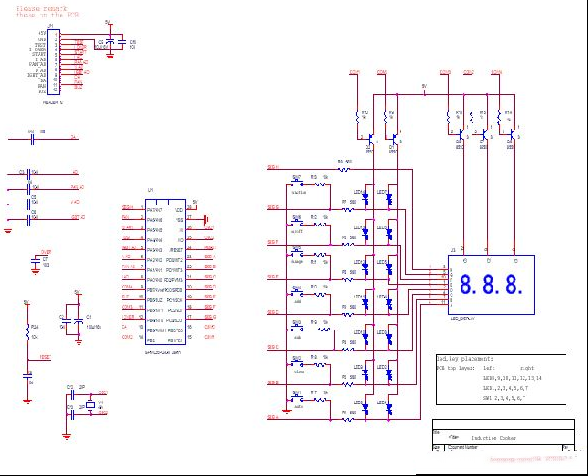
Task: Select the 5V rail label above transistors
Action: [x=424, y=86]
